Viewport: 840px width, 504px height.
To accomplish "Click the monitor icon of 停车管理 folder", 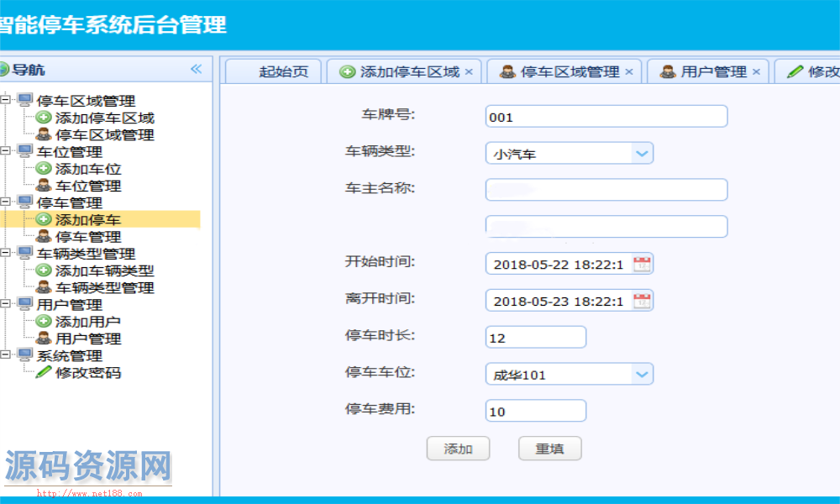I will (24, 202).
